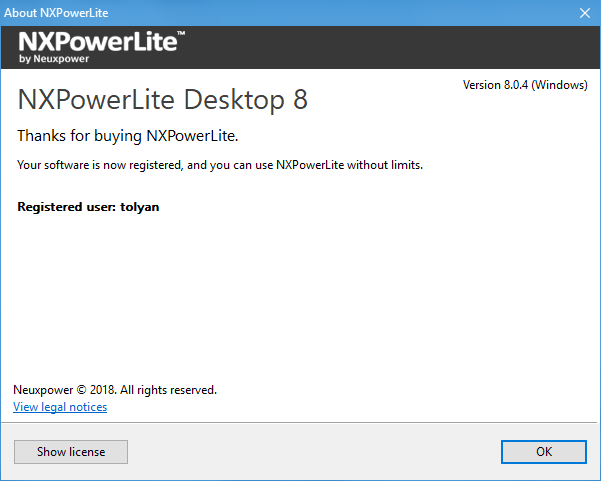This screenshot has height=481, width=601.
Task: Click the NXPowerLite Desktop 8 heading
Action: (x=163, y=100)
